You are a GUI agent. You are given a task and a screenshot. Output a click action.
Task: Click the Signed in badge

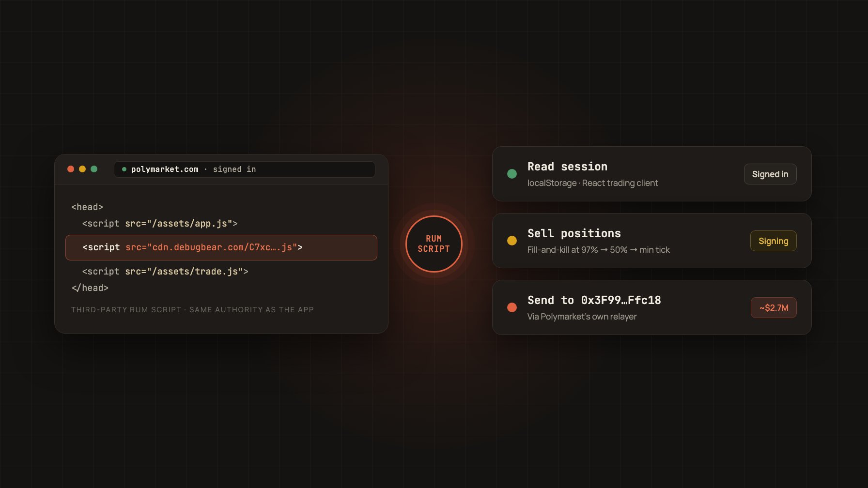click(770, 174)
